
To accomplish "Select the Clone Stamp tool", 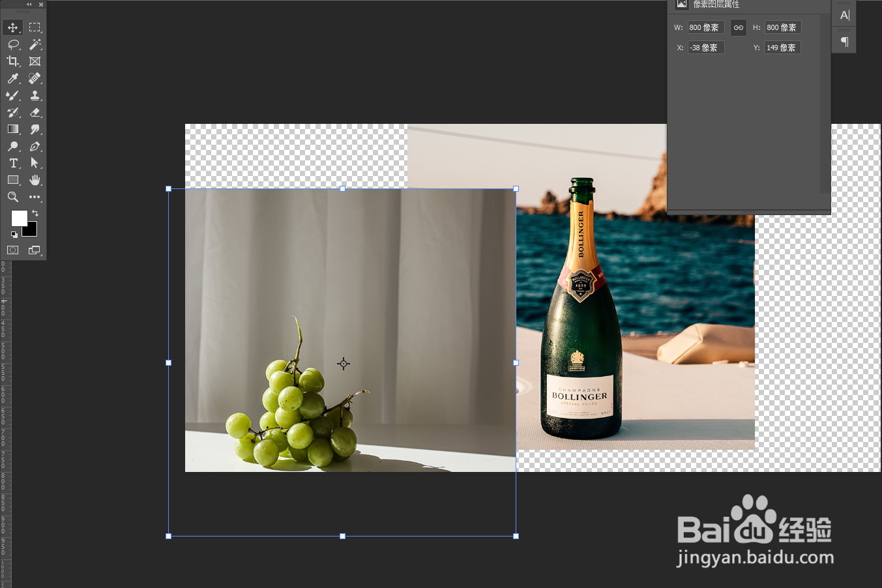I will coord(35,95).
